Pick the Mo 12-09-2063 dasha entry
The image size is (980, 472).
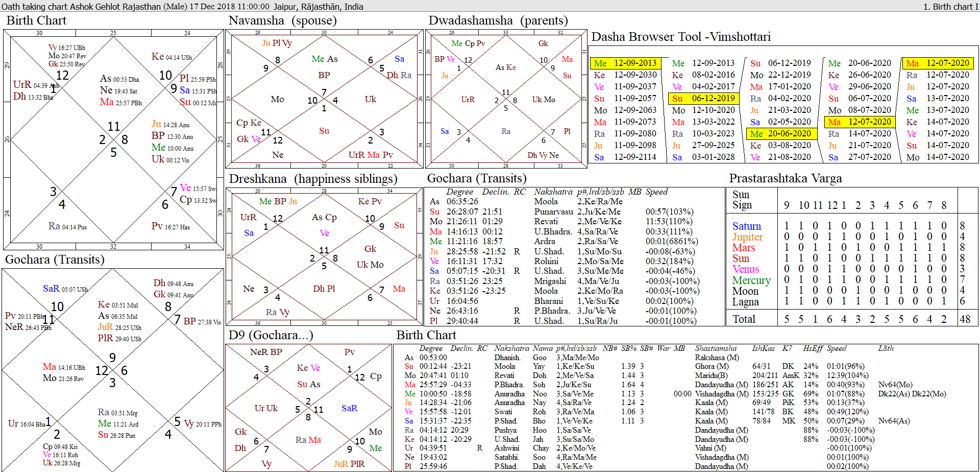coord(625,110)
